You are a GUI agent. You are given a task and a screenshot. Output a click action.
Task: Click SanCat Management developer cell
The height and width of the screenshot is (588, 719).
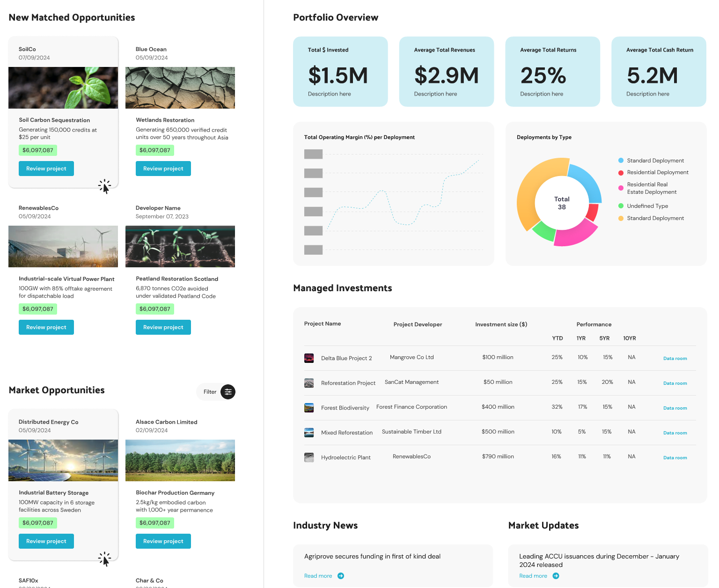click(x=412, y=382)
